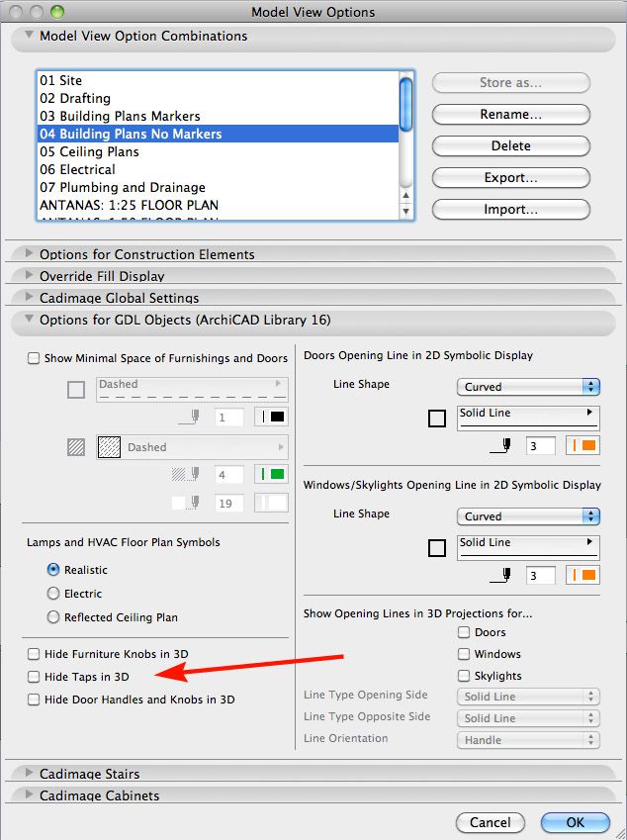The image size is (627, 840).
Task: Click Windows opening line orange pen swatch
Action: pos(582,575)
